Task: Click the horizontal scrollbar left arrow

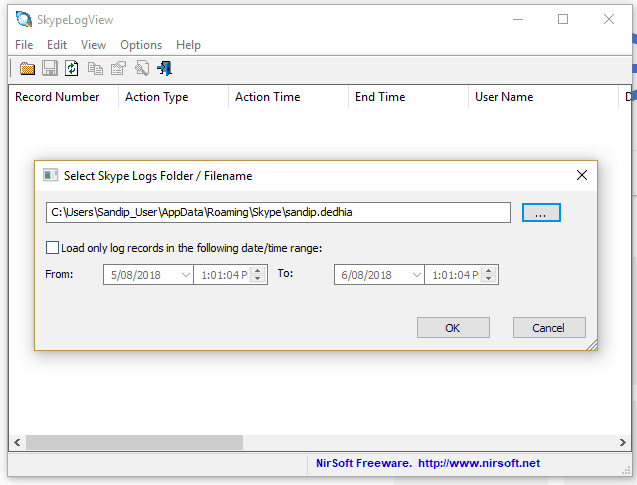Action: (x=17, y=442)
